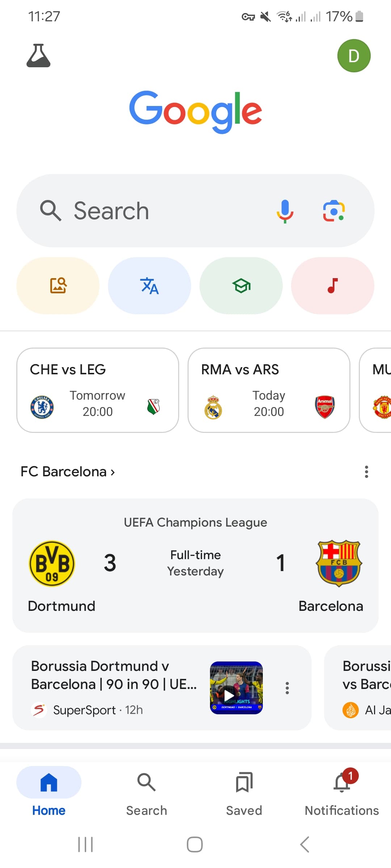Open Borussia Dortmund v Barcelona article
Image resolution: width=391 pixels, height=868 pixels.
[114, 675]
